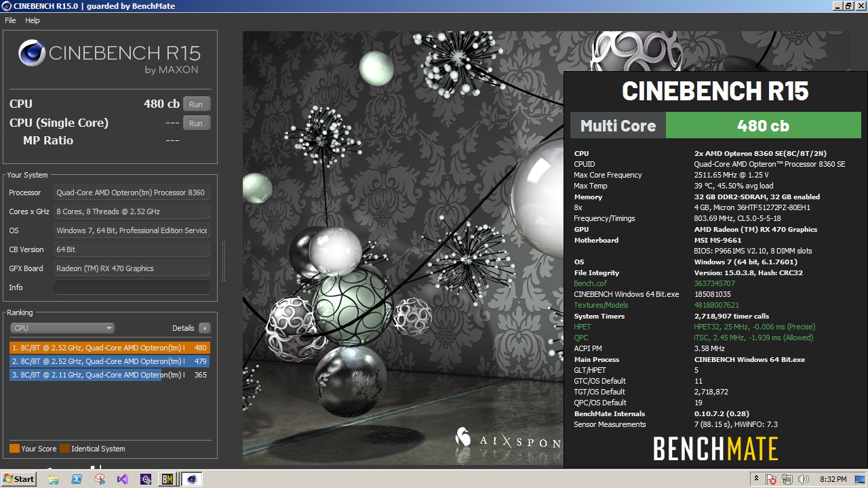Click the Your Score orange legend swatch
Screen dimensions: 868x488
point(14,449)
